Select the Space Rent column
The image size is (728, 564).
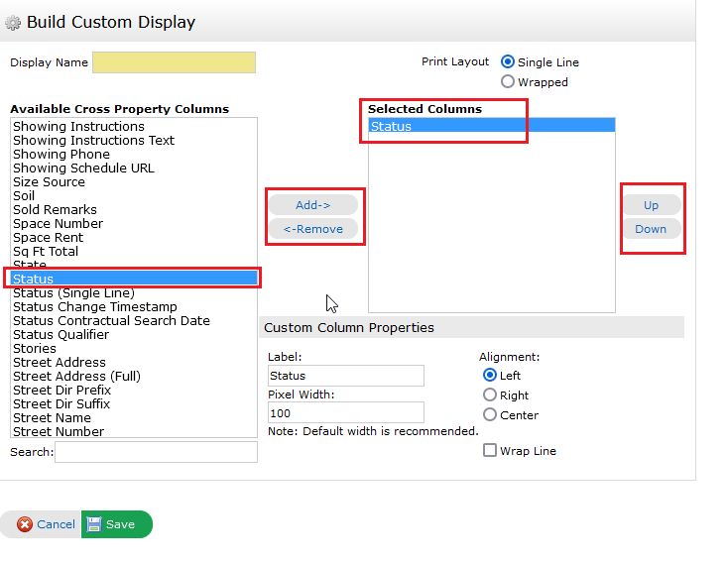point(134,238)
